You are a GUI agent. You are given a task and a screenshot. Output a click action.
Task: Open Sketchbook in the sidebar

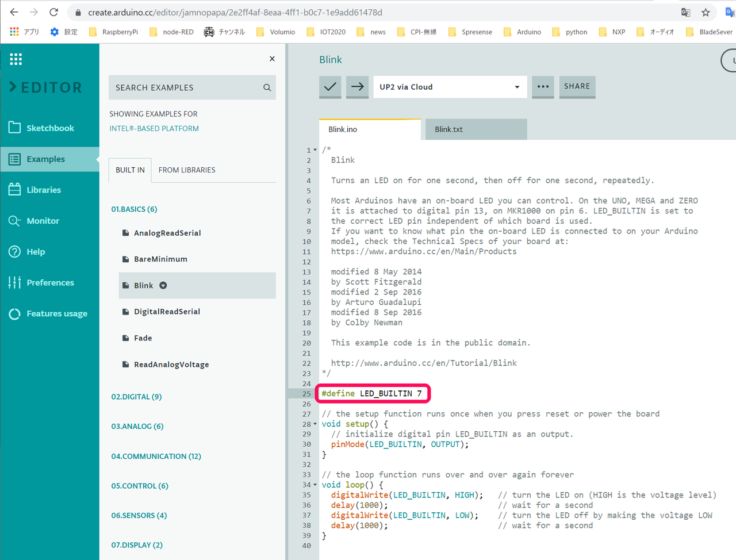coord(49,128)
